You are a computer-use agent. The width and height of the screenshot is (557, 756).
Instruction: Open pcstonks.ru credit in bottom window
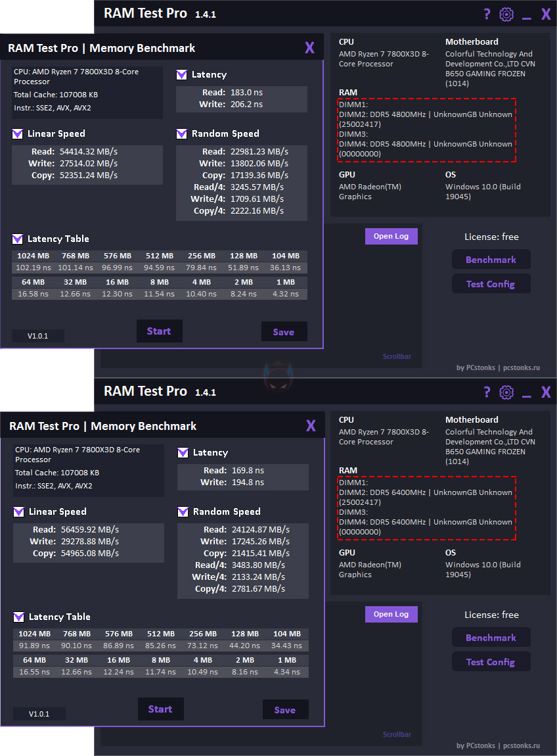(x=522, y=745)
